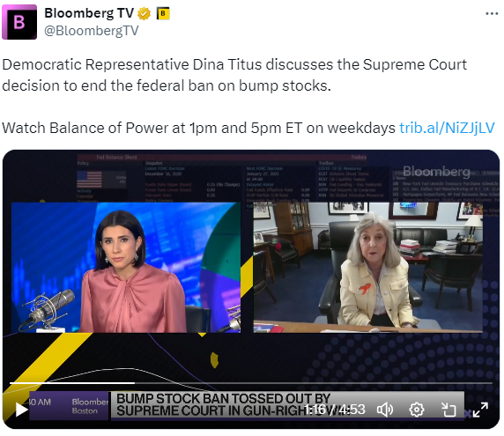Screen dimensions: 504x436
Task: Mute the video with the speaker icon
Action: tap(385, 410)
